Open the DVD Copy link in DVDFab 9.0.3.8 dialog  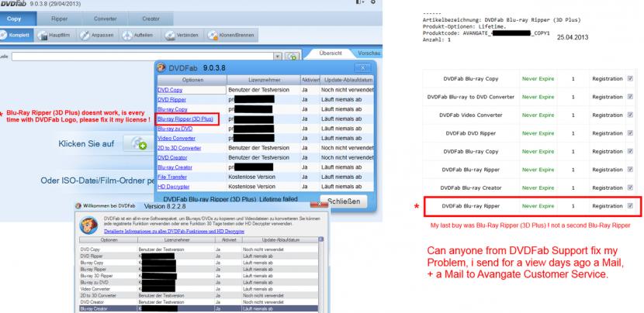coord(170,90)
